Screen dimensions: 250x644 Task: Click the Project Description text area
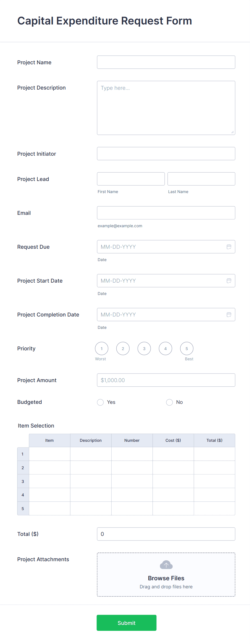[x=166, y=107]
